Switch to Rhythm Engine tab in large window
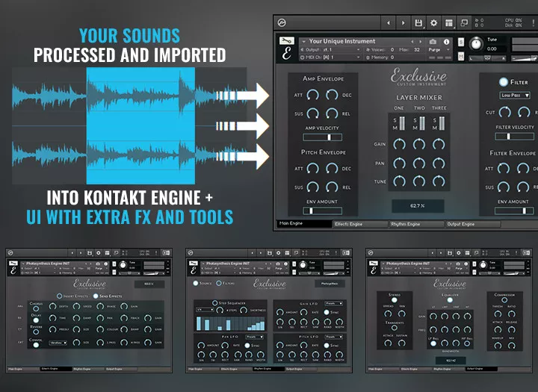This screenshot has width=538, height=392. 416,224
